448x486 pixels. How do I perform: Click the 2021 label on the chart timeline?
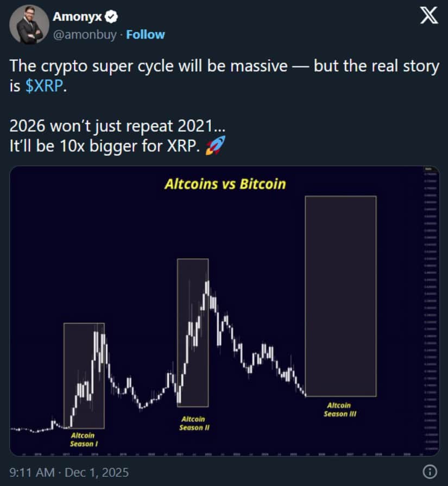180,452
